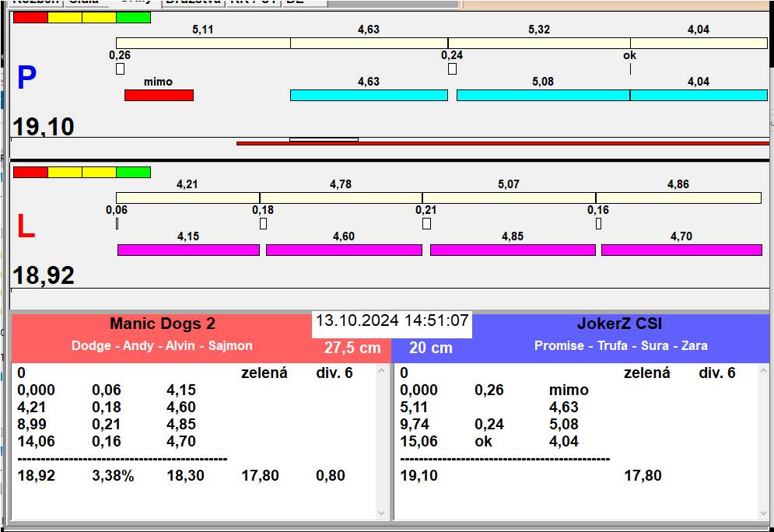Click the blue P lane letter
The width and height of the screenshot is (774, 532).
pyautogui.click(x=26, y=78)
